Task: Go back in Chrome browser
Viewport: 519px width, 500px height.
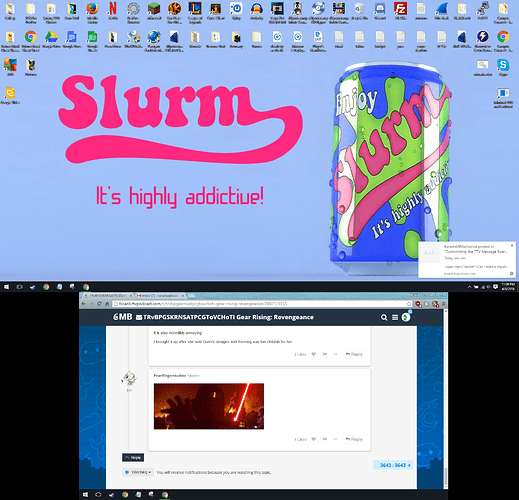Action: 84,304
